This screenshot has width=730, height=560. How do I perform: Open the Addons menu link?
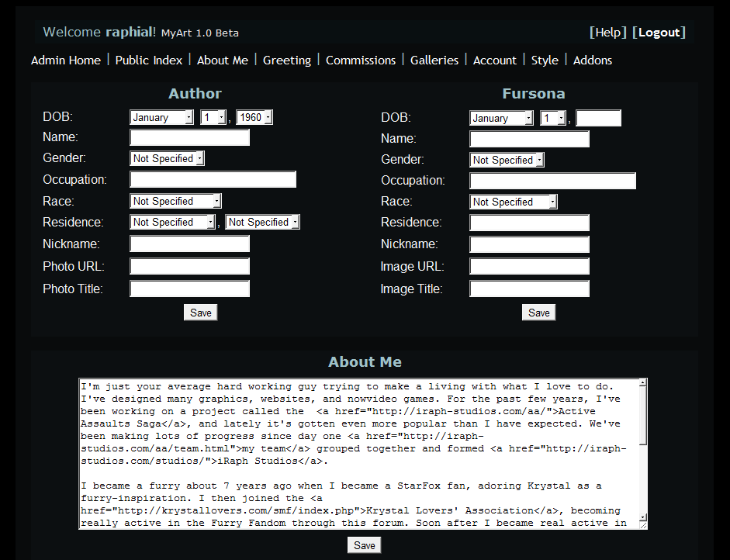(592, 60)
